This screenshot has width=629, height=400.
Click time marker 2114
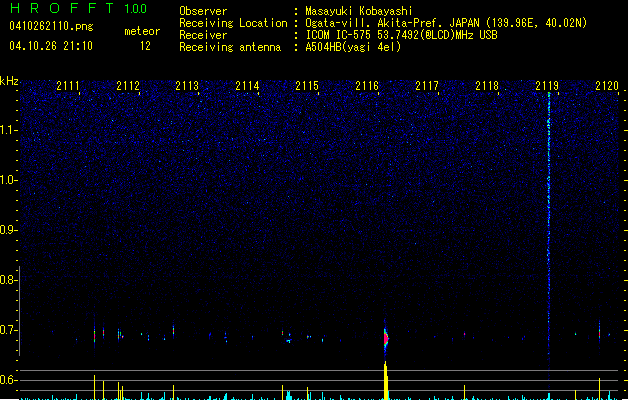point(248,86)
